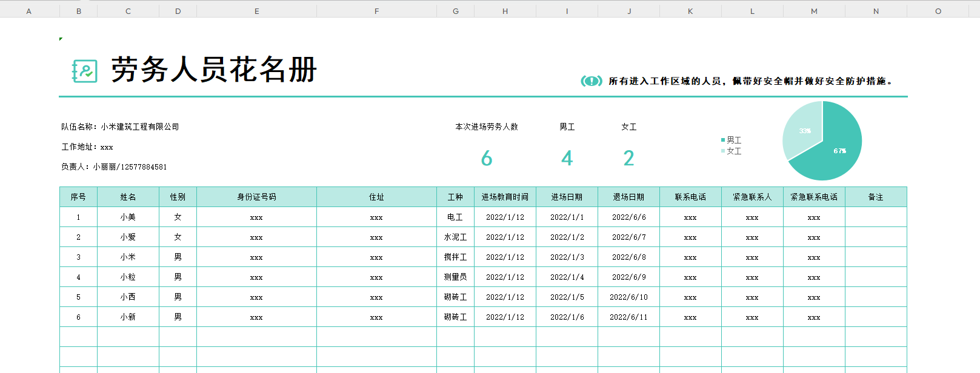The width and height of the screenshot is (980, 373).
Task: Select the 备注 header cell
Action: point(876,197)
